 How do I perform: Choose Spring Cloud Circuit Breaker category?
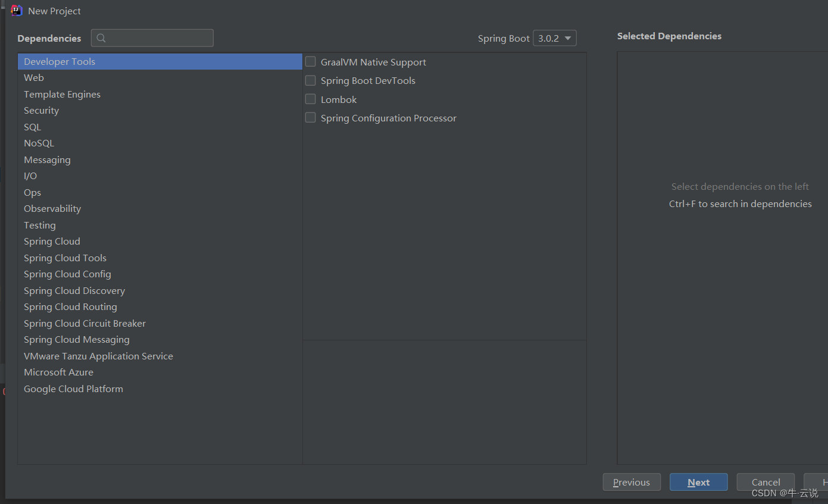point(160,323)
